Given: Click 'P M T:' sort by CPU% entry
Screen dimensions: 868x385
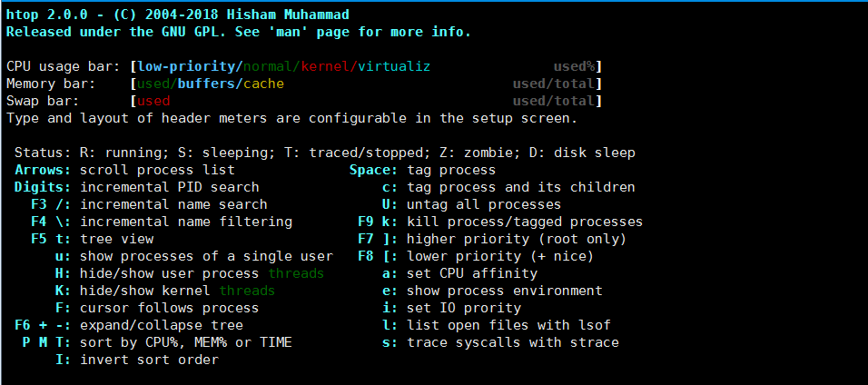Looking at the screenshot, I should click(x=47, y=343).
